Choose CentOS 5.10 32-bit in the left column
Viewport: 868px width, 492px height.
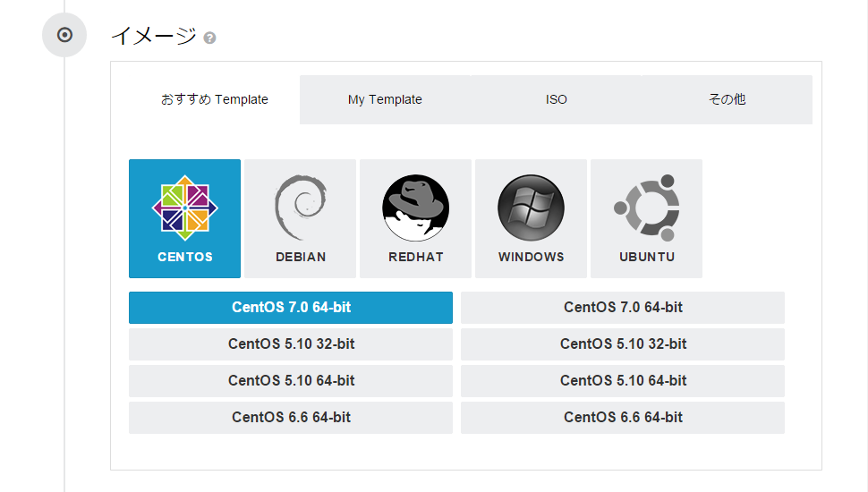point(291,344)
